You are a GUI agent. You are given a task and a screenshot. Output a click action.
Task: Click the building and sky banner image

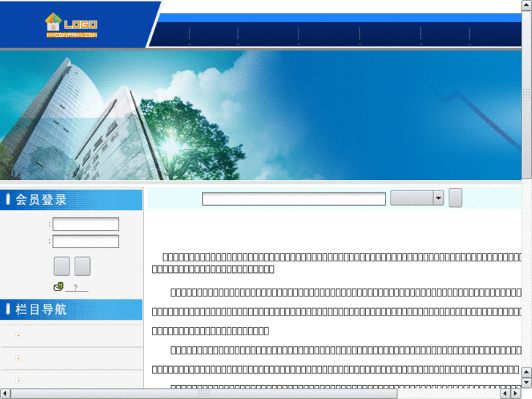coord(261,116)
